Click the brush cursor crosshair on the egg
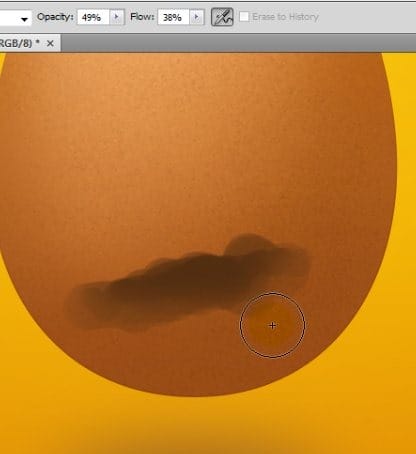 [x=272, y=325]
